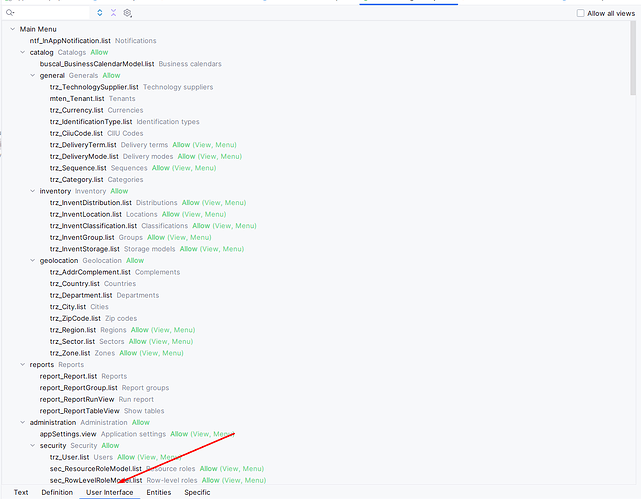Select trz_Zone.list item
The image size is (641, 499).
[x=70, y=353]
